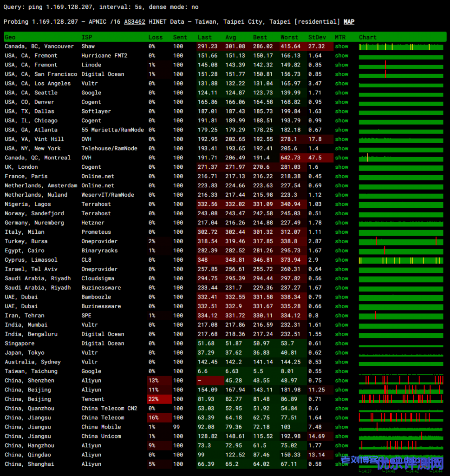This screenshot has width=450, height=476.
Task: Click the MAP link
Action: 349,22
